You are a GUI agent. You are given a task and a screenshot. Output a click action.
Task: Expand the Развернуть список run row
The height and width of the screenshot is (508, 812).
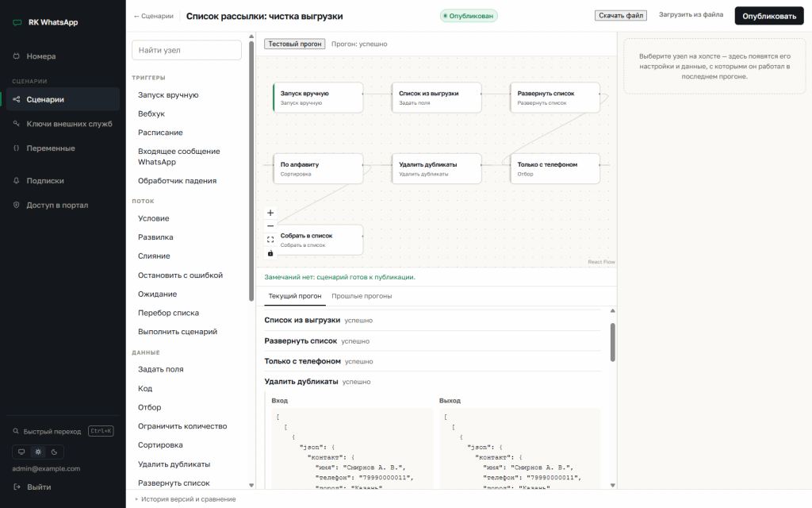pos(432,341)
